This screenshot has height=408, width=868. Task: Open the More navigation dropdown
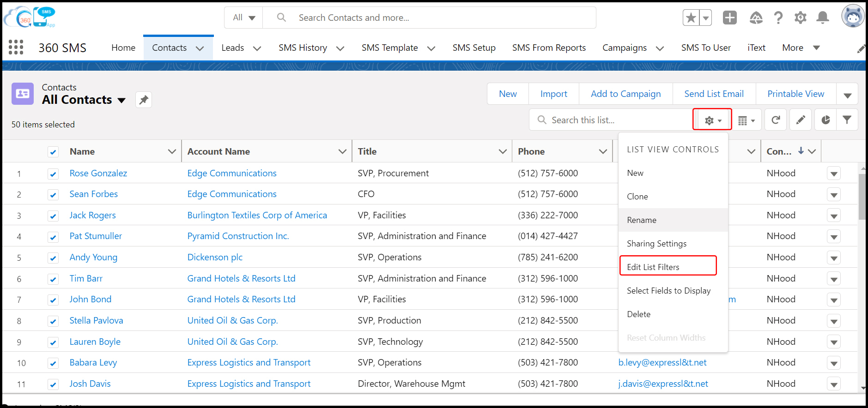(801, 48)
